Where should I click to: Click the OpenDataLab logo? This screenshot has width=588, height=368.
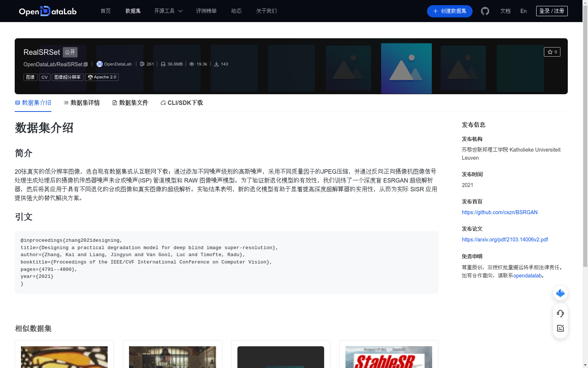(48, 11)
